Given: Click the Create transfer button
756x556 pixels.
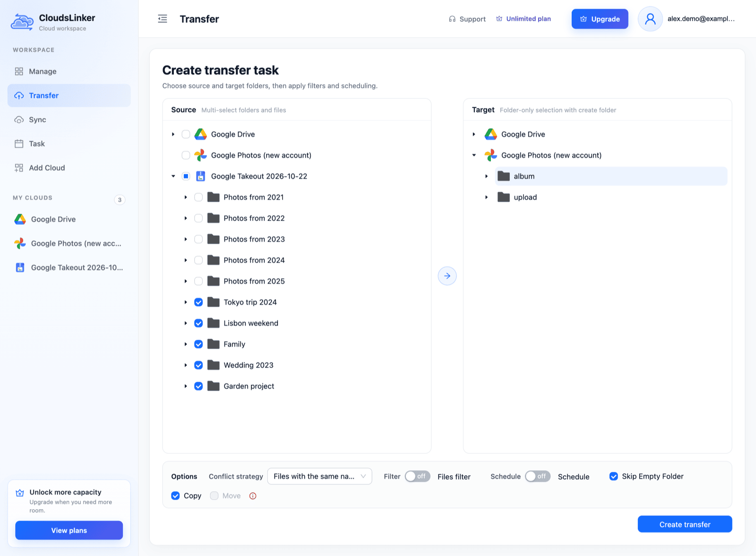Looking at the screenshot, I should pos(685,524).
